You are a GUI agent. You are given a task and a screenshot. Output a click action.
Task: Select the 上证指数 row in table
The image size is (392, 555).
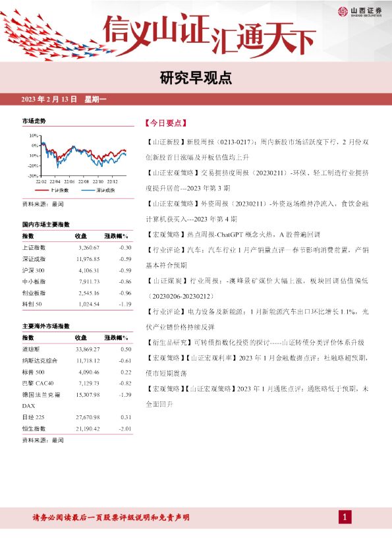click(78, 247)
